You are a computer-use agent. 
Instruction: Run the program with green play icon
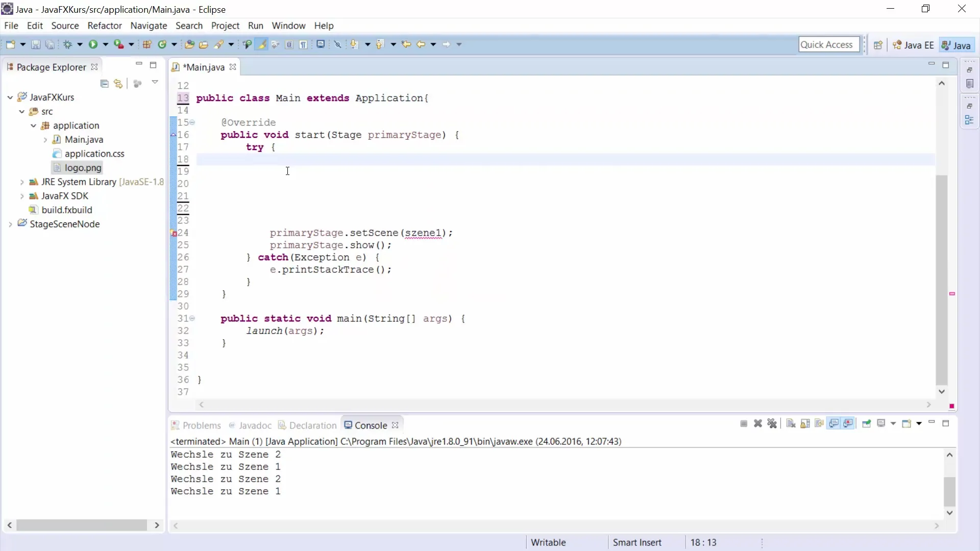(93, 44)
